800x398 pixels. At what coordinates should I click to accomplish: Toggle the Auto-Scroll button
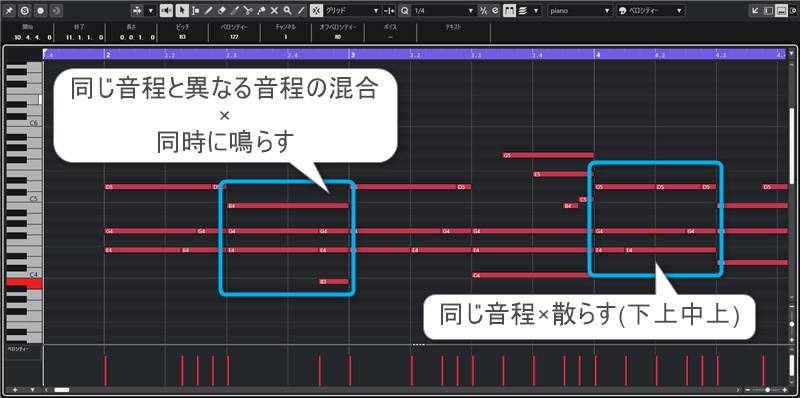click(x=137, y=10)
